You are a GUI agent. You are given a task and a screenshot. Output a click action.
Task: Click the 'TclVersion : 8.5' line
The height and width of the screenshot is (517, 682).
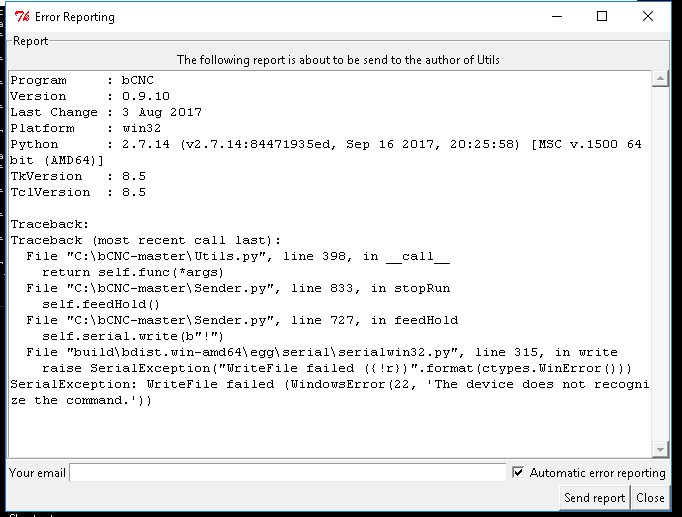78,192
